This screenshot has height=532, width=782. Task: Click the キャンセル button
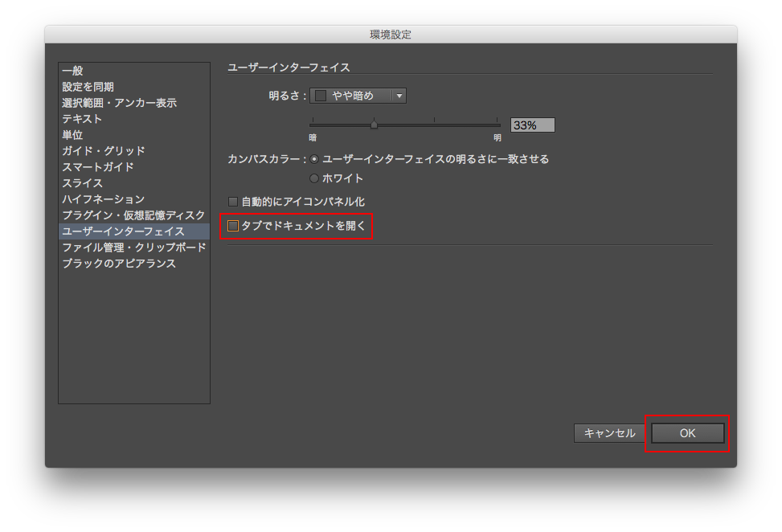click(x=609, y=433)
